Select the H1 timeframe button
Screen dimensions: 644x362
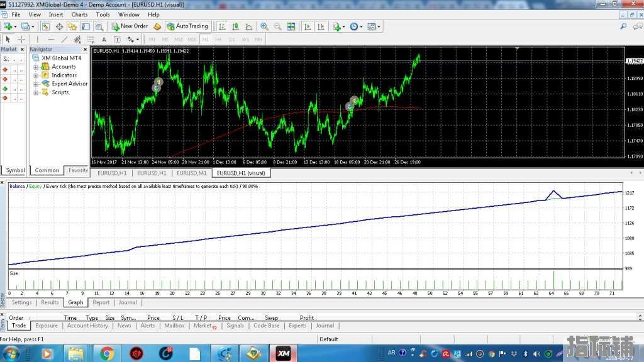(x=205, y=39)
